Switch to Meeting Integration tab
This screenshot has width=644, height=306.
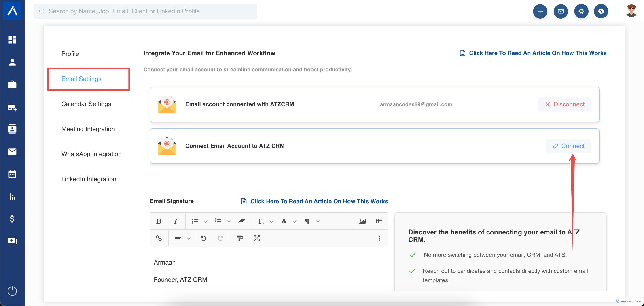(88, 129)
